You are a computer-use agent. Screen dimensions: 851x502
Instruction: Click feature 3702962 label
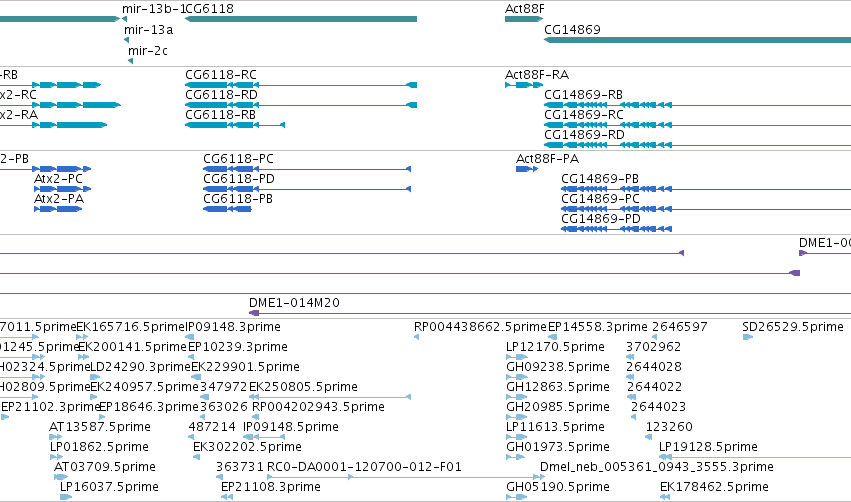(653, 347)
